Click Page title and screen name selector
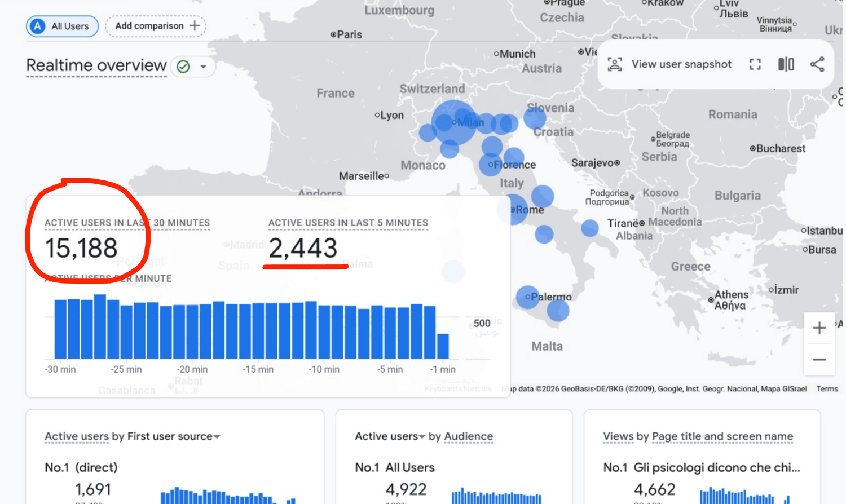 coord(722,436)
